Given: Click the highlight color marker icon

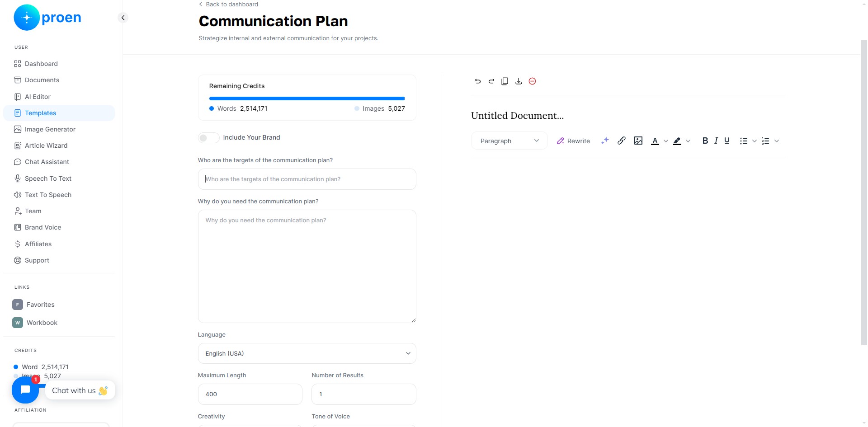Looking at the screenshot, I should tap(677, 141).
